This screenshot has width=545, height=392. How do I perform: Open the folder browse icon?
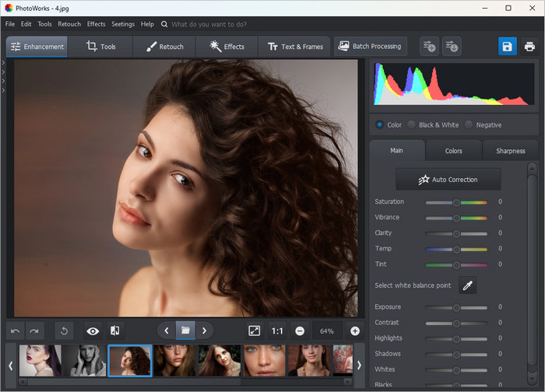click(x=185, y=331)
